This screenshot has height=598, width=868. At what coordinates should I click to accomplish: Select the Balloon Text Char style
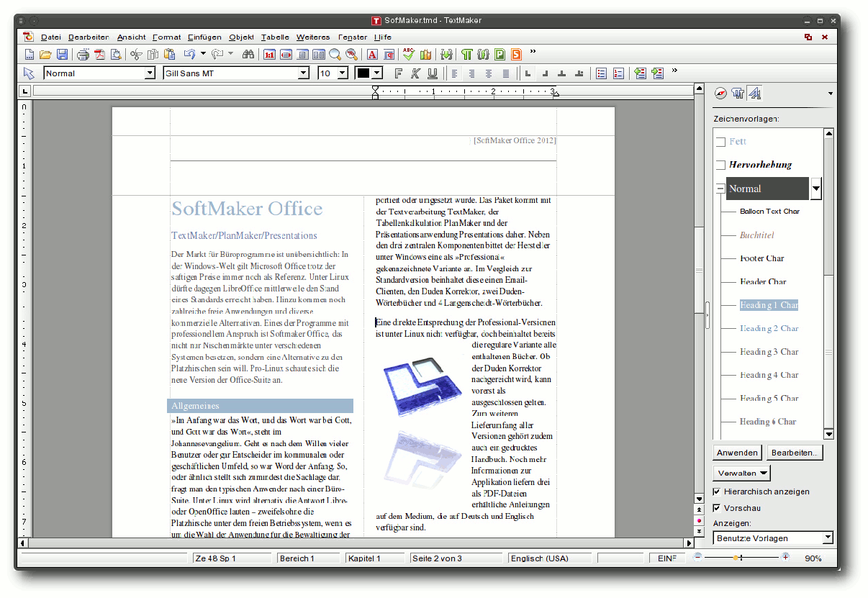tap(769, 212)
